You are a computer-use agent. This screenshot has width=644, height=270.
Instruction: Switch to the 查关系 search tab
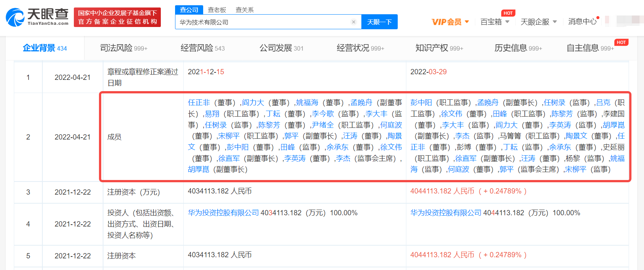(244, 10)
